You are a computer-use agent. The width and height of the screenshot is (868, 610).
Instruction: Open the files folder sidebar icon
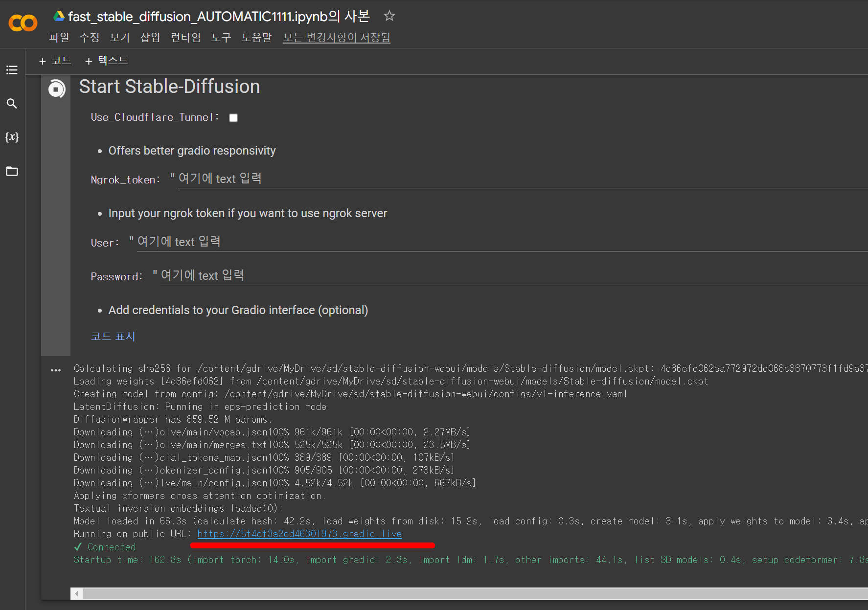click(12, 171)
